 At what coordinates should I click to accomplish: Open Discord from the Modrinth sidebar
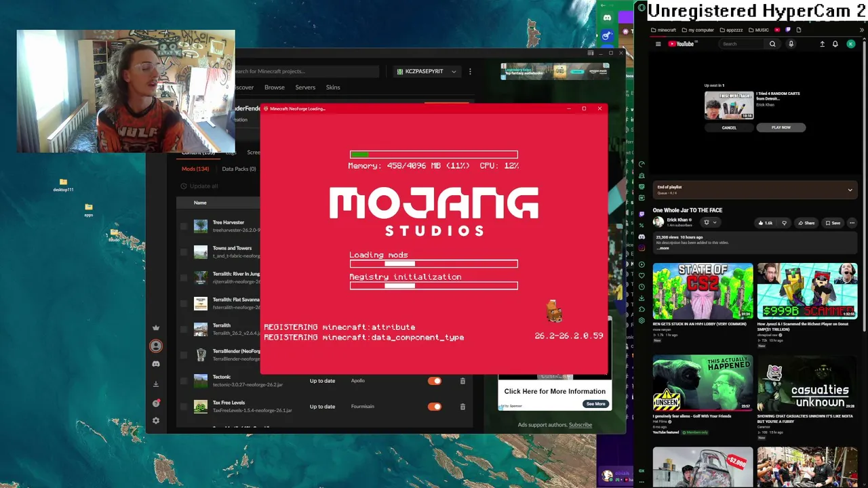click(156, 364)
